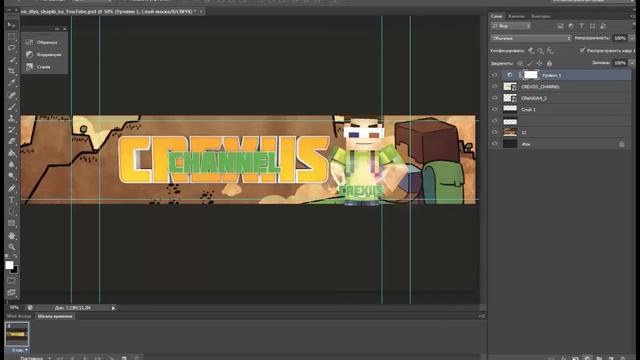Collapse the small floating panel using double arrows

[57, 29]
